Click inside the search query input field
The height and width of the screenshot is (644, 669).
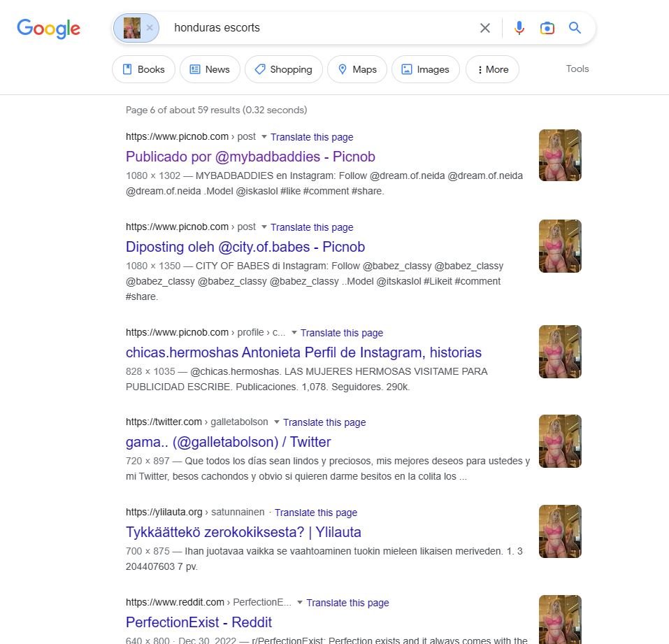315,28
